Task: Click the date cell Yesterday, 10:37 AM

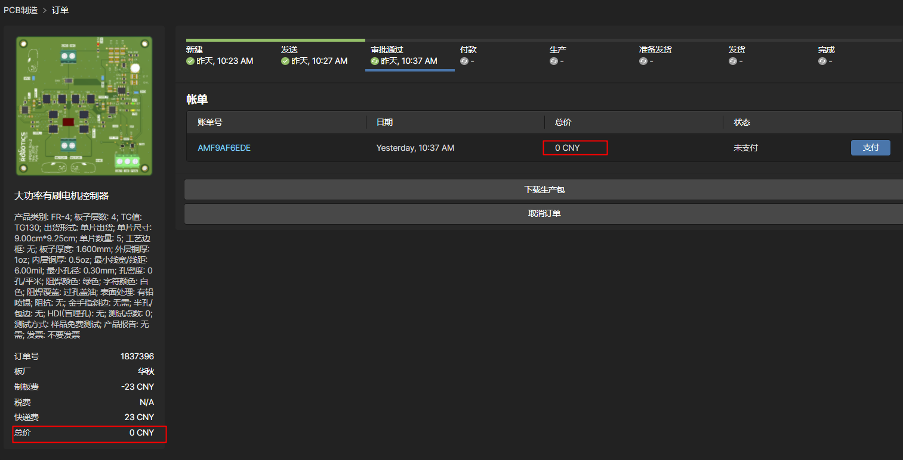Action: point(415,148)
